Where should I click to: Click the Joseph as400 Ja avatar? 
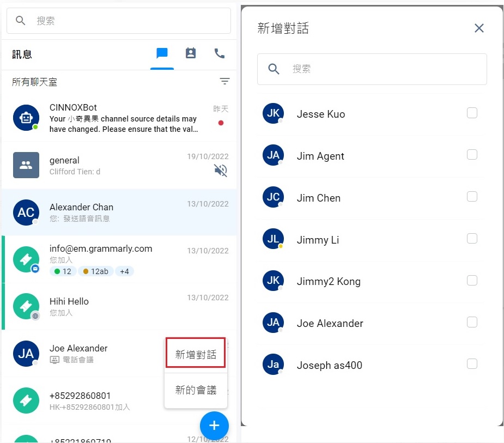coord(273,364)
